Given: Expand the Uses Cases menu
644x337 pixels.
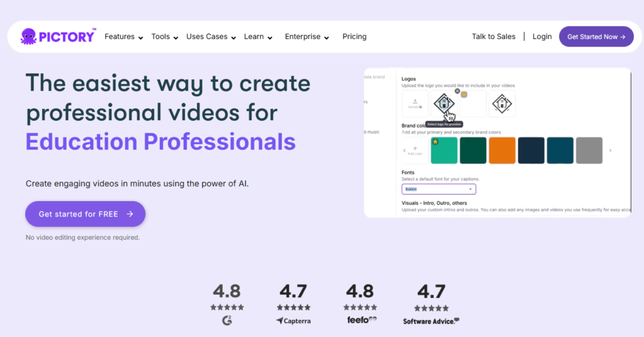Looking at the screenshot, I should [x=211, y=36].
